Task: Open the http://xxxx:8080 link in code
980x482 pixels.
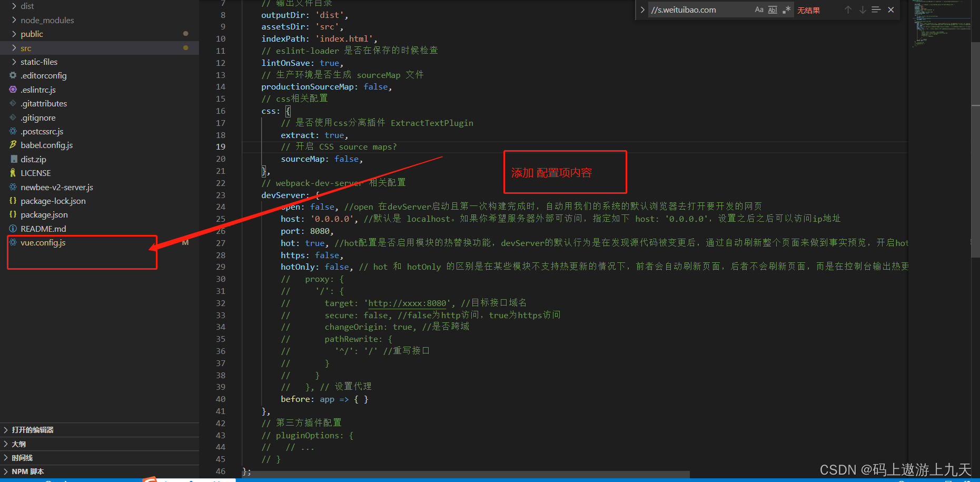Action: pos(408,303)
